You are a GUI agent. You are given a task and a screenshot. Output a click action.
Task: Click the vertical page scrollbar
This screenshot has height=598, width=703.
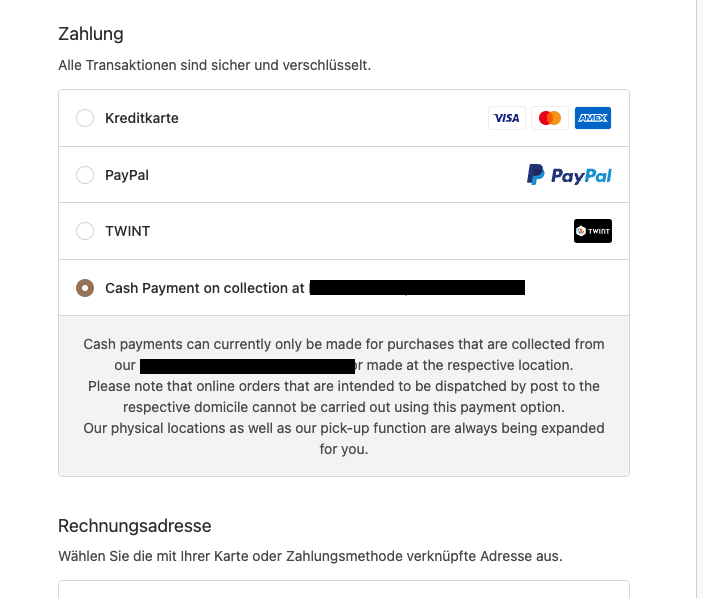coord(698,300)
